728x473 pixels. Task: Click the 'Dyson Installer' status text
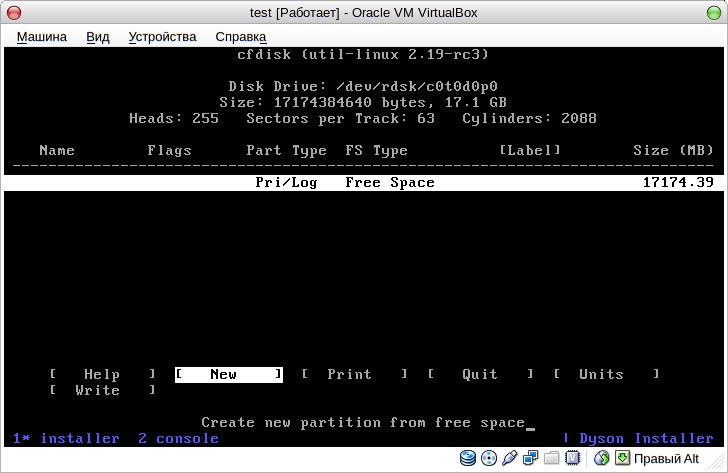646,438
